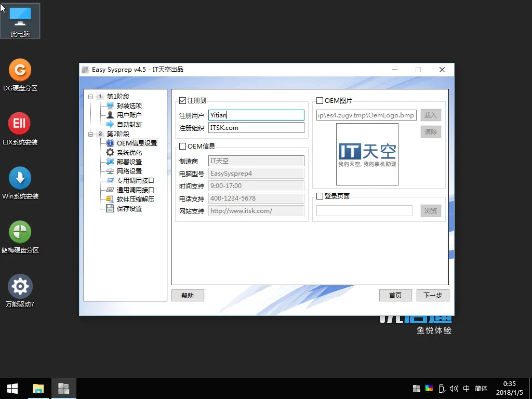The width and height of the screenshot is (532, 399).
Task: Collapse the 第2阶段 tree node
Action: click(90, 134)
